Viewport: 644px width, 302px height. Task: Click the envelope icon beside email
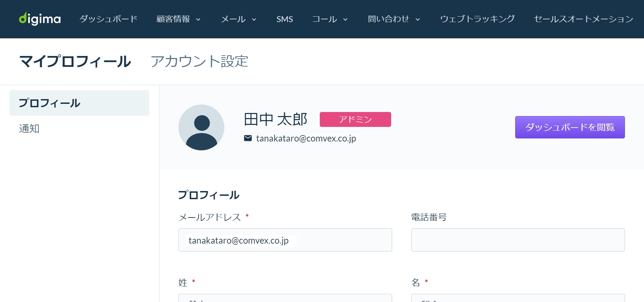tap(248, 138)
